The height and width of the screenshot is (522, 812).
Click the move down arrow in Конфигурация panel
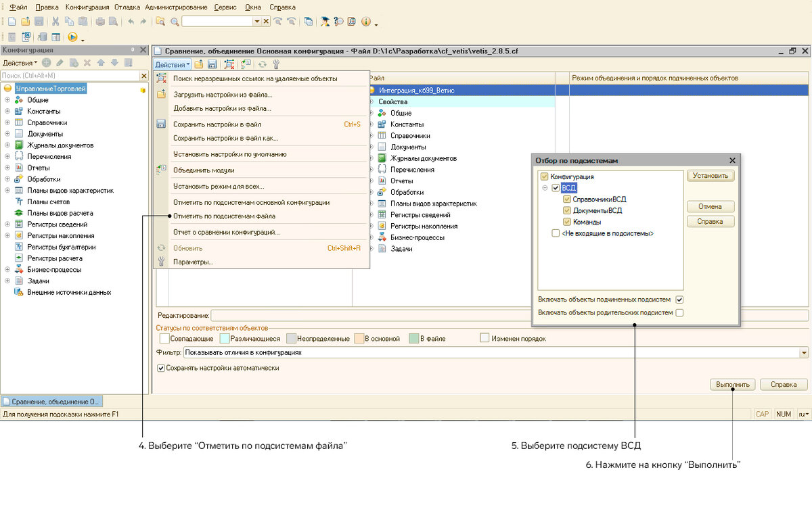coord(114,62)
